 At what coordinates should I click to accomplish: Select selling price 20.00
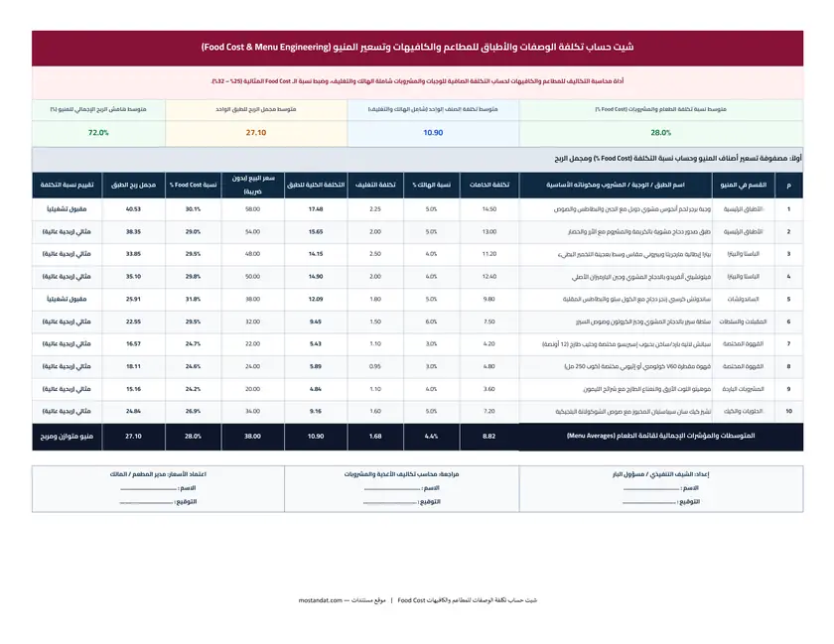click(x=252, y=389)
